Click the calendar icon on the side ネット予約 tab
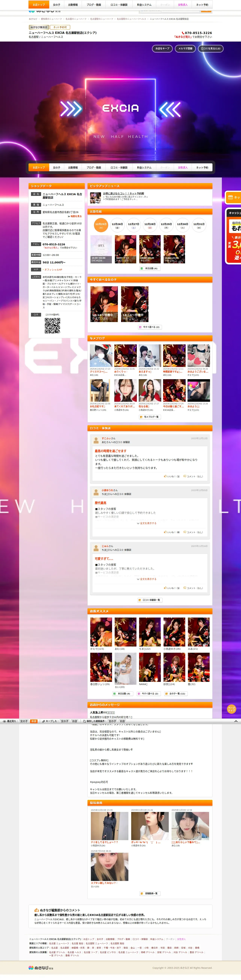 click(x=230, y=197)
